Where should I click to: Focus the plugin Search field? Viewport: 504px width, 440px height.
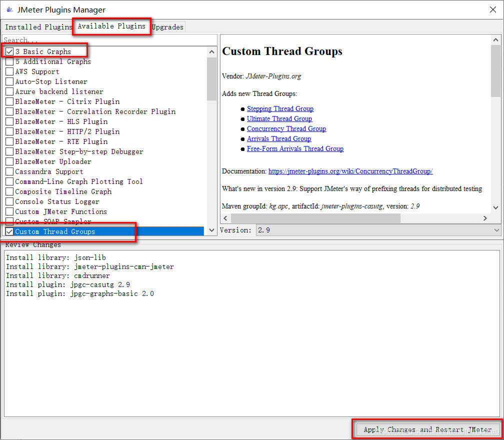tap(109, 40)
